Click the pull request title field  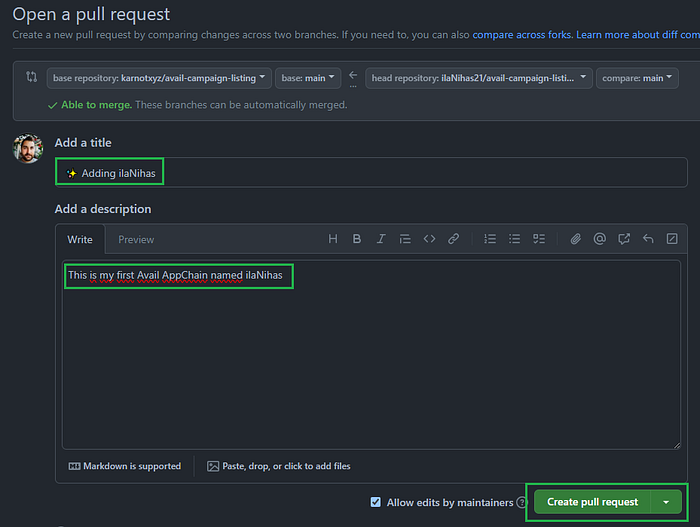pyautogui.click(x=371, y=172)
